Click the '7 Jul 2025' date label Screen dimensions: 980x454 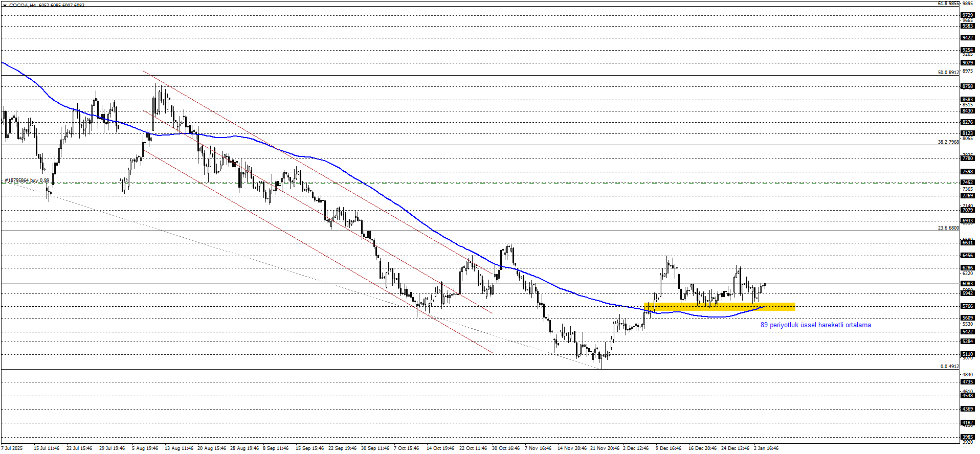point(12,448)
